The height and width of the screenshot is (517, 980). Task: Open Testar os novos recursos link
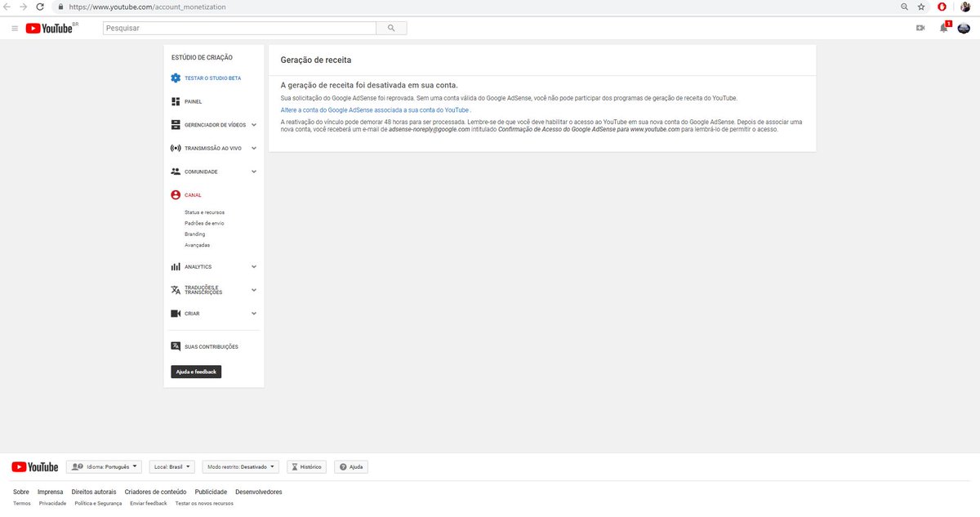[x=204, y=503]
